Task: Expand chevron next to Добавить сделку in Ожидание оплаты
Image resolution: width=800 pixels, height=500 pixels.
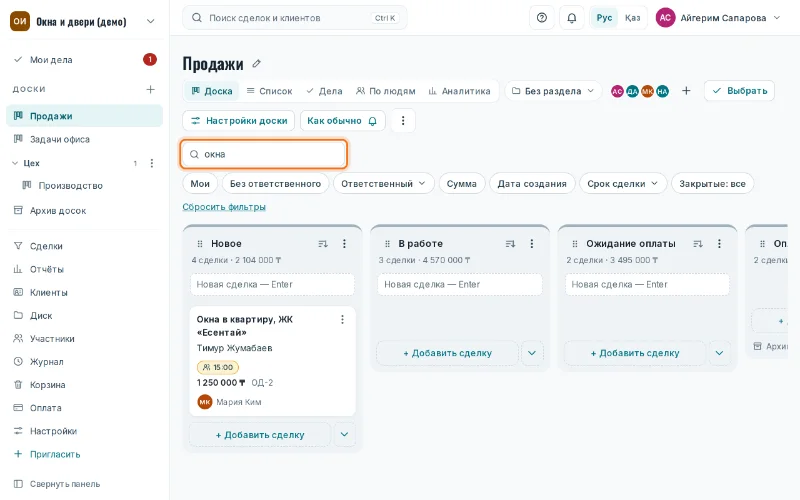Action: (x=719, y=353)
